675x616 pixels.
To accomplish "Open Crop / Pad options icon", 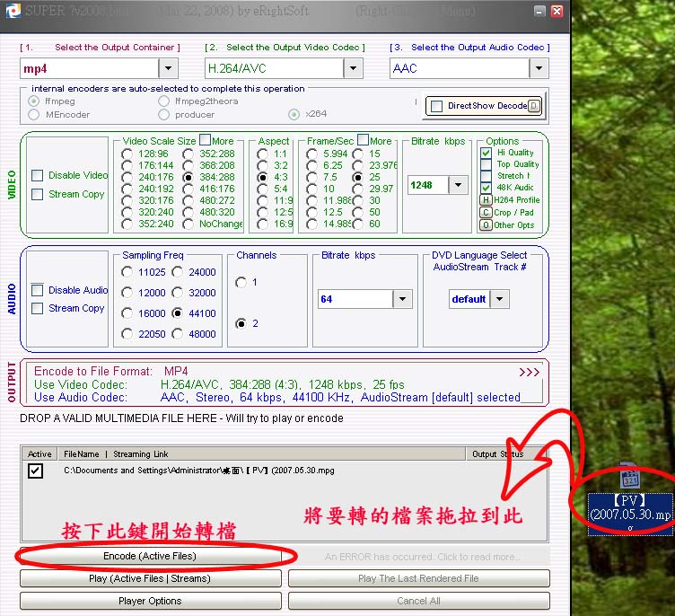I will coord(486,213).
